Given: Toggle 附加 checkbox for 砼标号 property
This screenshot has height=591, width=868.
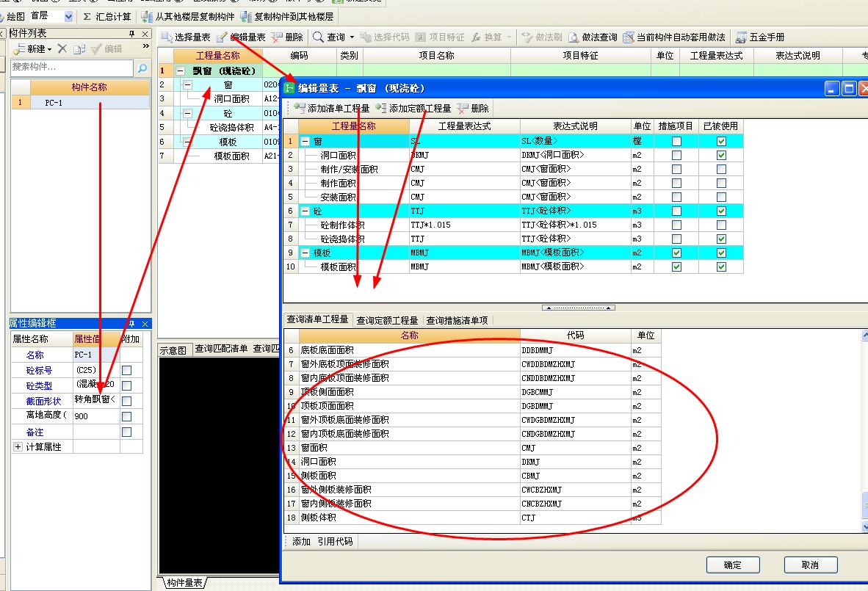Looking at the screenshot, I should click(x=127, y=370).
